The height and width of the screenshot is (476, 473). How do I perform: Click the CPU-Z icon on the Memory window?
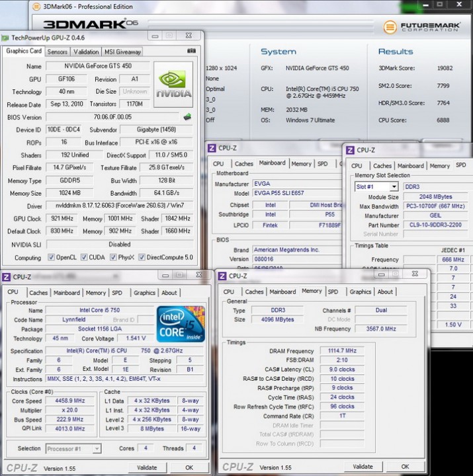point(222,276)
